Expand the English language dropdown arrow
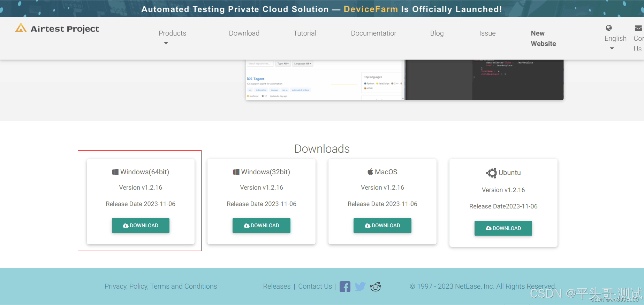644x305 pixels. pos(612,48)
